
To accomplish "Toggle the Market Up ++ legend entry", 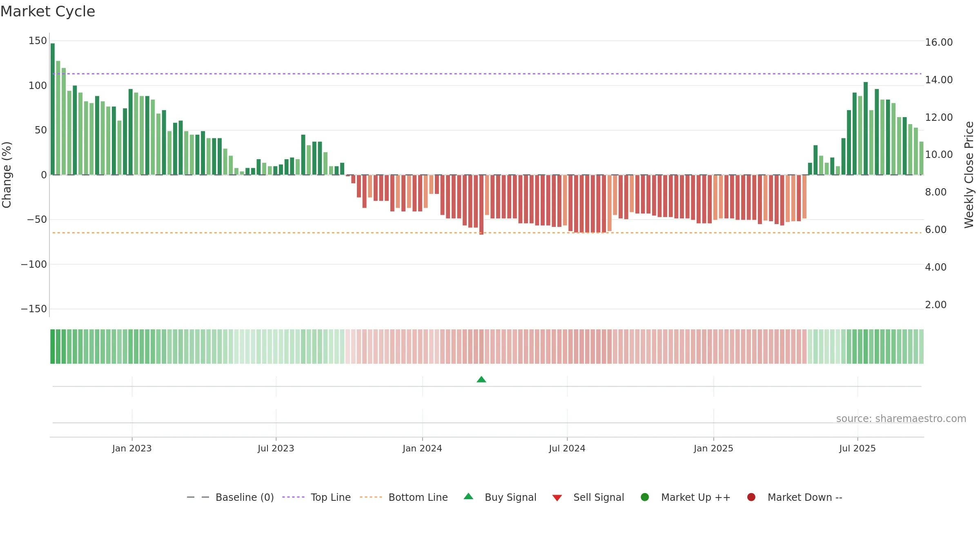I will 686,497.
